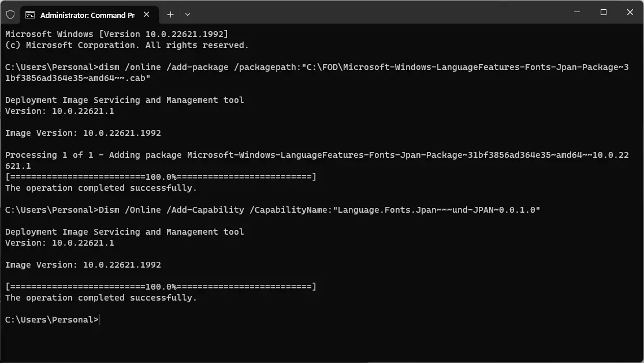
Task: Maximize the terminal window
Action: pos(604,12)
